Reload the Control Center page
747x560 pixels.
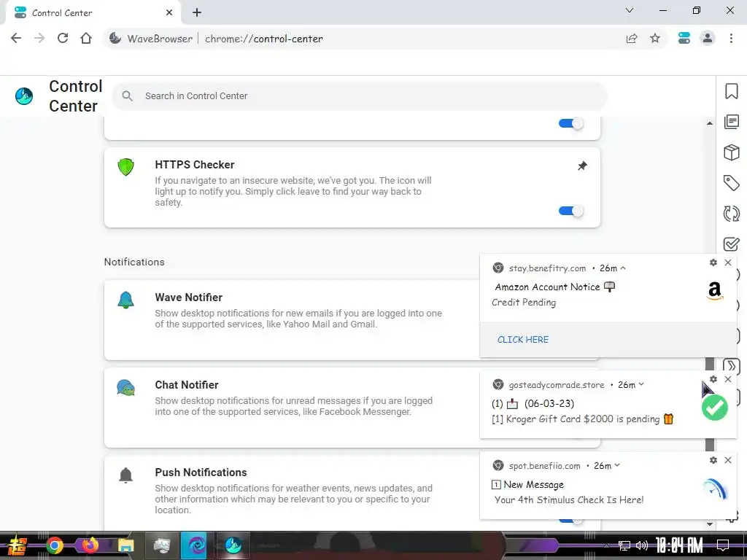point(63,38)
